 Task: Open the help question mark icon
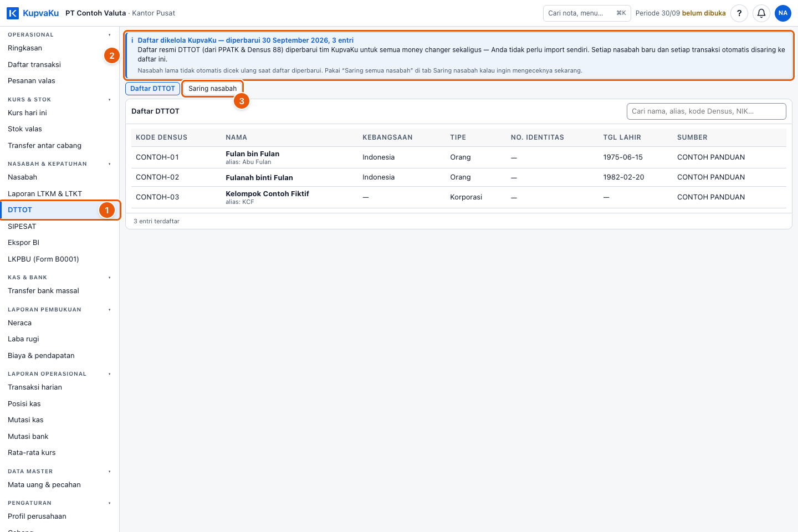739,13
